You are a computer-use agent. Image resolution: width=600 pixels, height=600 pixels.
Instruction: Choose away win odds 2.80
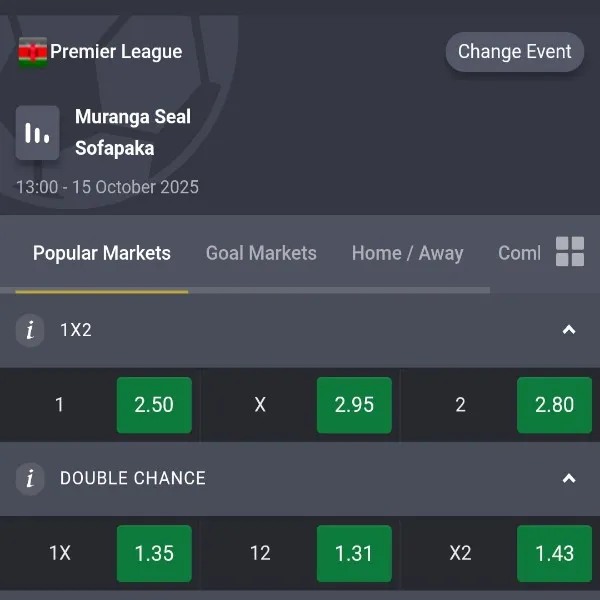[554, 405]
